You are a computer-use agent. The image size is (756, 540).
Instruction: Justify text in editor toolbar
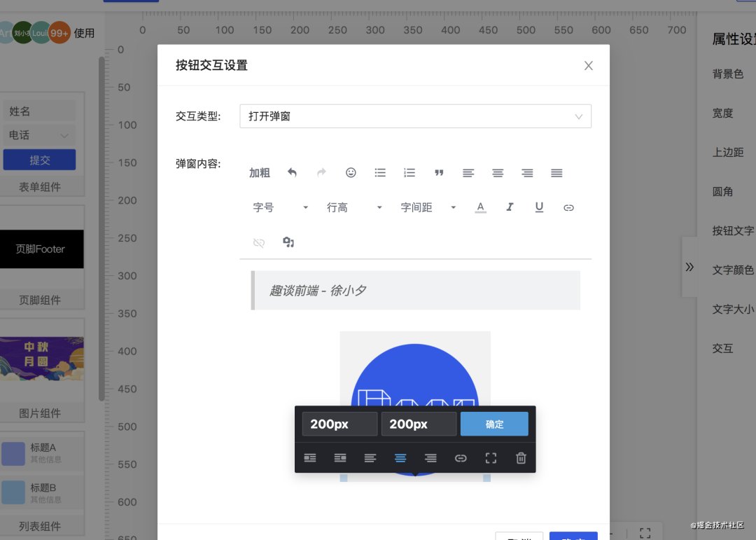coord(556,173)
